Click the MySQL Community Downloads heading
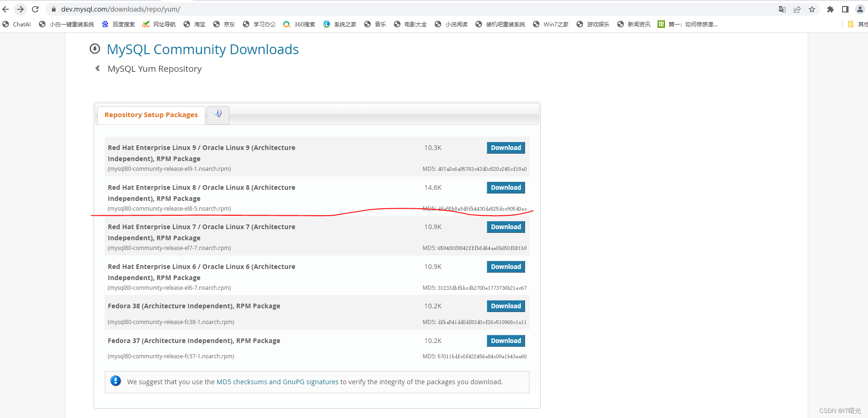The image size is (868, 418). pos(203,49)
